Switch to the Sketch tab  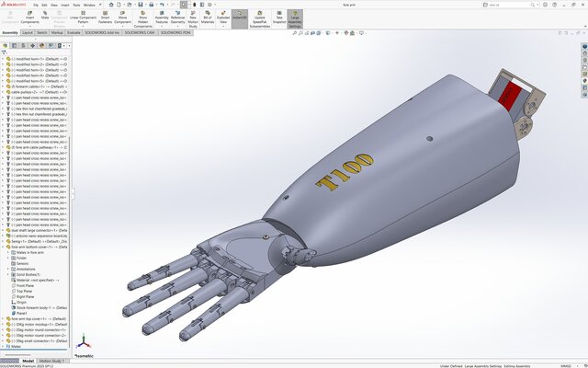click(42, 33)
